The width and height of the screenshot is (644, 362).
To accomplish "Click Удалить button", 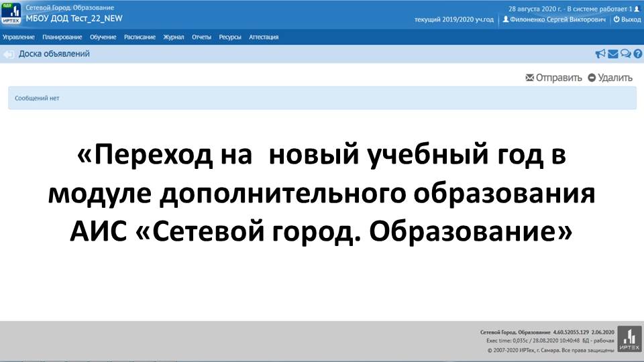I will click(x=610, y=78).
